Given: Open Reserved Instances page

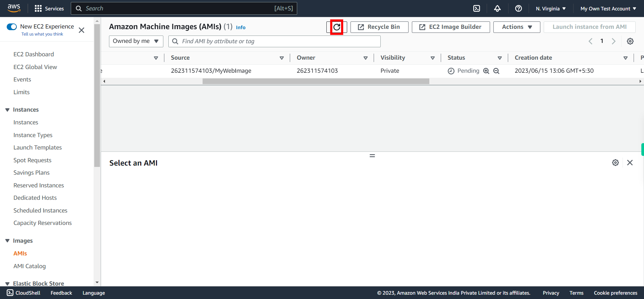Looking at the screenshot, I should [39, 185].
